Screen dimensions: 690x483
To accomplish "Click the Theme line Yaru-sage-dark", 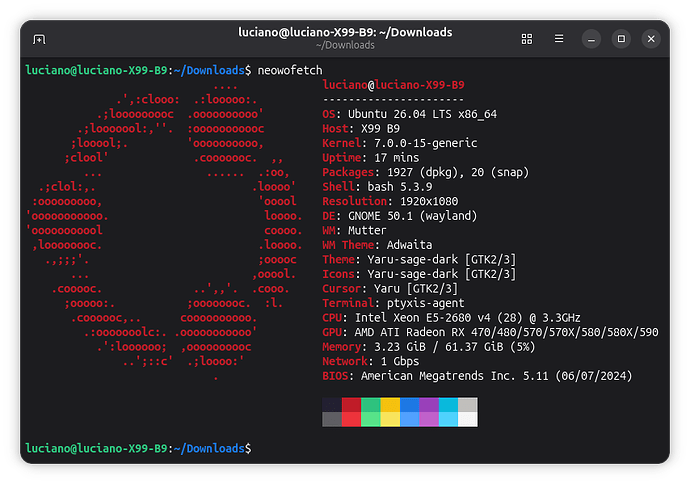I will pos(419,260).
